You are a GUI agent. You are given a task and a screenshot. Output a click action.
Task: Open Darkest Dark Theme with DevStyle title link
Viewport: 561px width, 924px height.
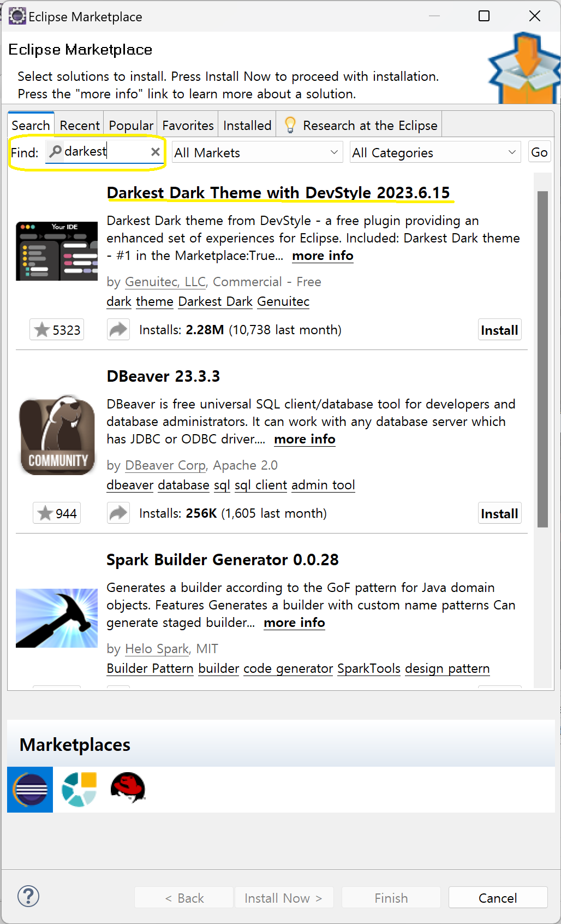point(278,193)
